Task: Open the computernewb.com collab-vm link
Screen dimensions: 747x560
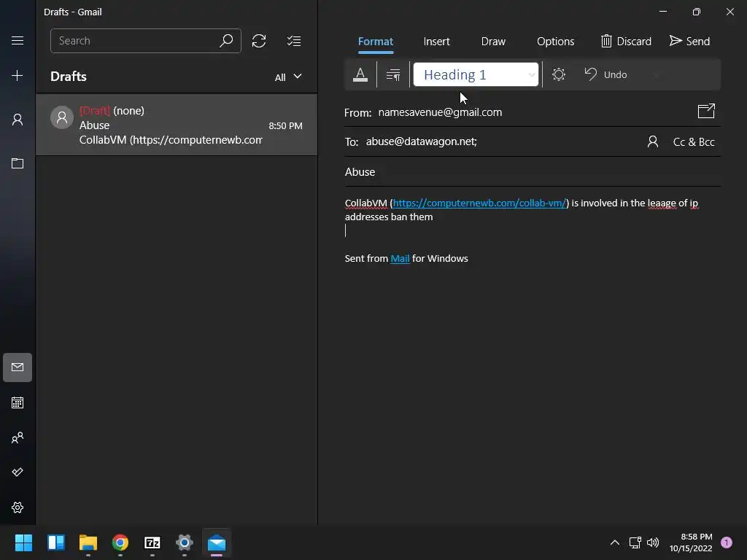Action: [x=479, y=203]
